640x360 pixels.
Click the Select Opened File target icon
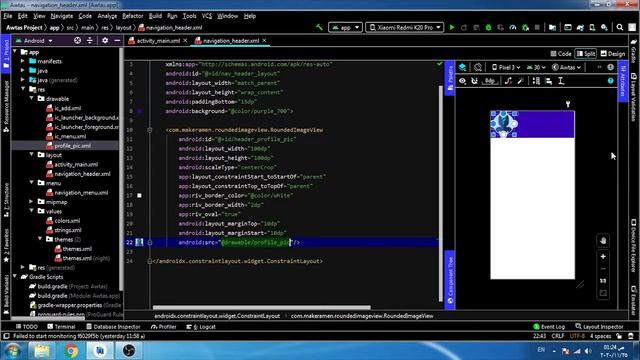[77, 40]
